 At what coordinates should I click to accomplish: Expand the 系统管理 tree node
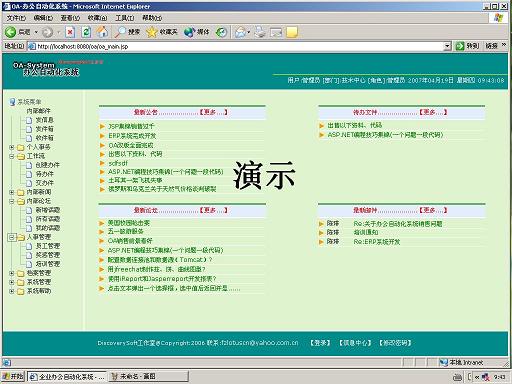(x=12, y=282)
